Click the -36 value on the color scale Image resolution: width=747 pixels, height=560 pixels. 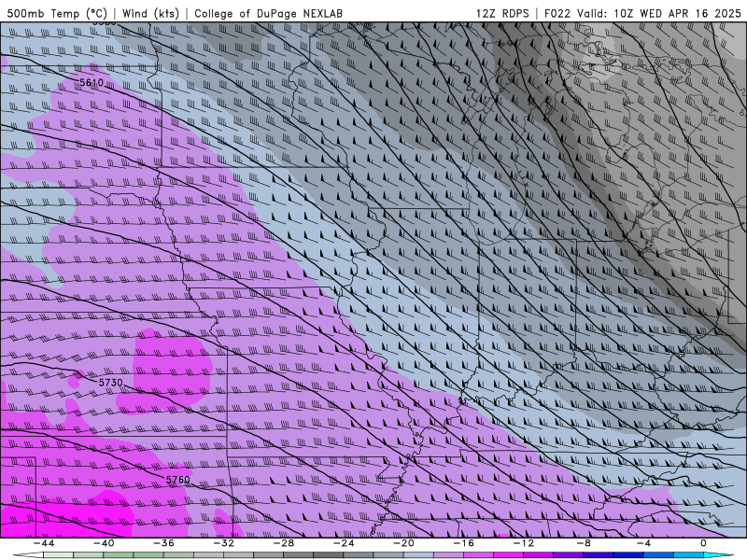(x=163, y=543)
